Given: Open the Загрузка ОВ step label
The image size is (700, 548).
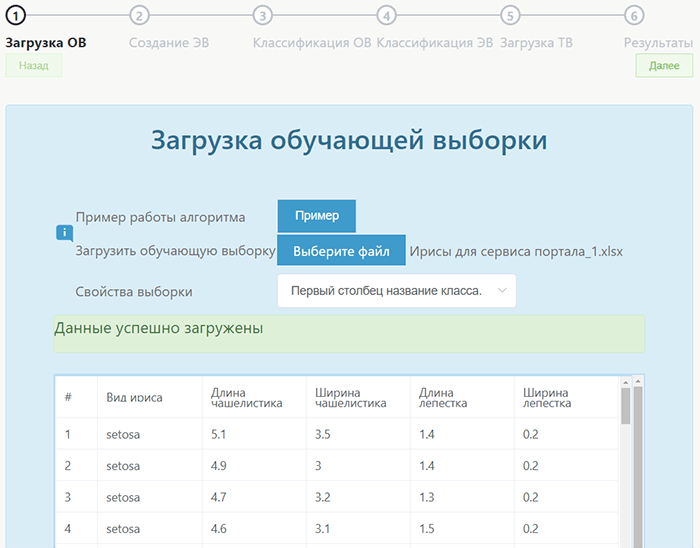Looking at the screenshot, I should 46,43.
